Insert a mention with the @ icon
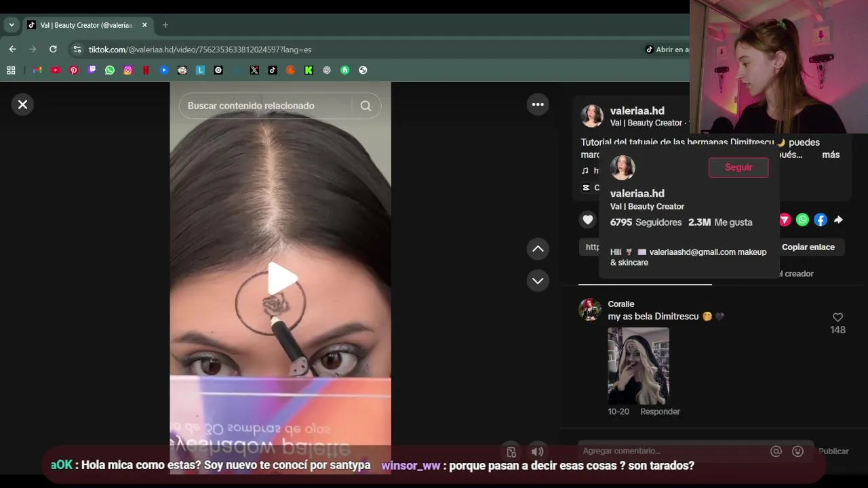868x488 pixels. pyautogui.click(x=776, y=451)
